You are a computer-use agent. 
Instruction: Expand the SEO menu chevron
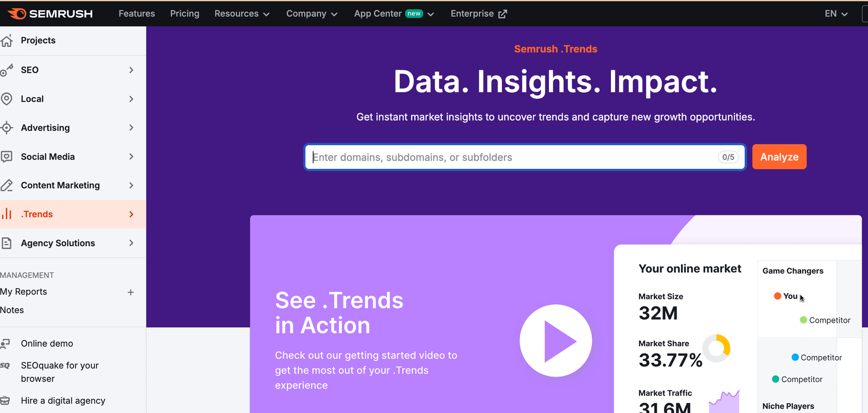click(131, 70)
